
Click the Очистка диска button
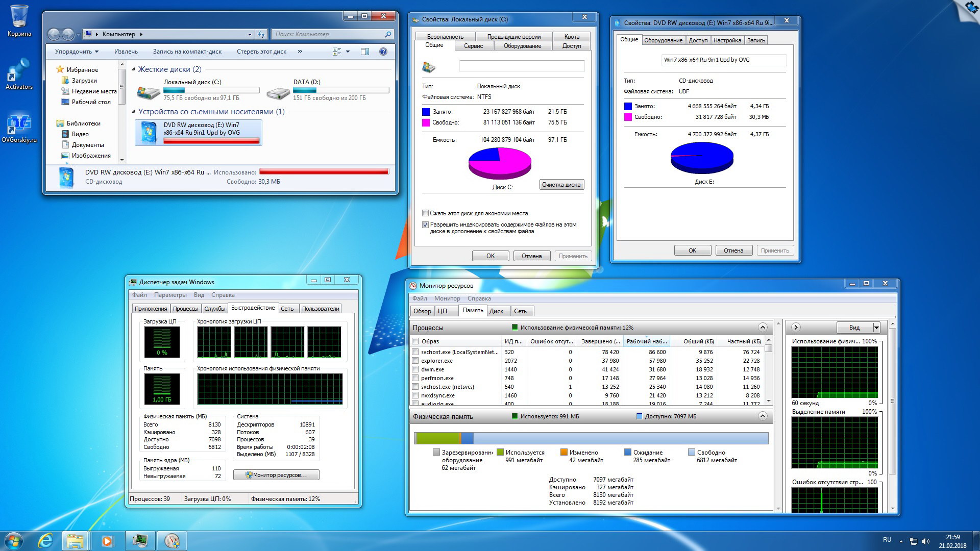[x=561, y=185]
